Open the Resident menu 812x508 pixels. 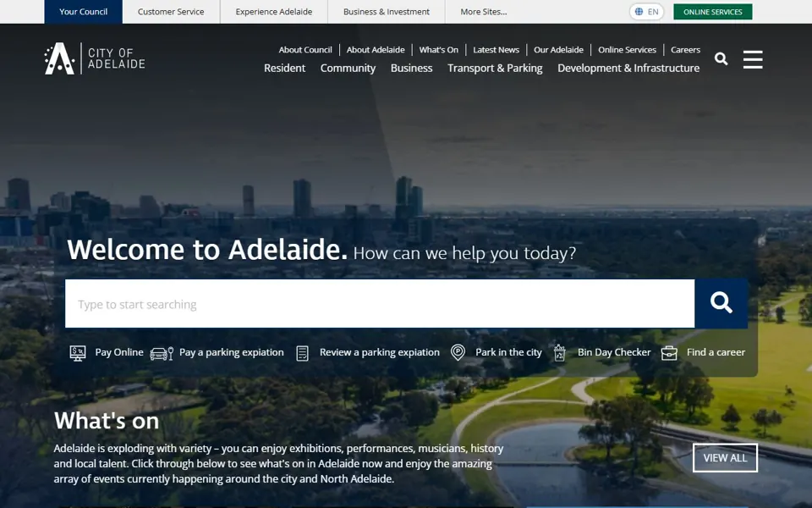pyautogui.click(x=284, y=68)
